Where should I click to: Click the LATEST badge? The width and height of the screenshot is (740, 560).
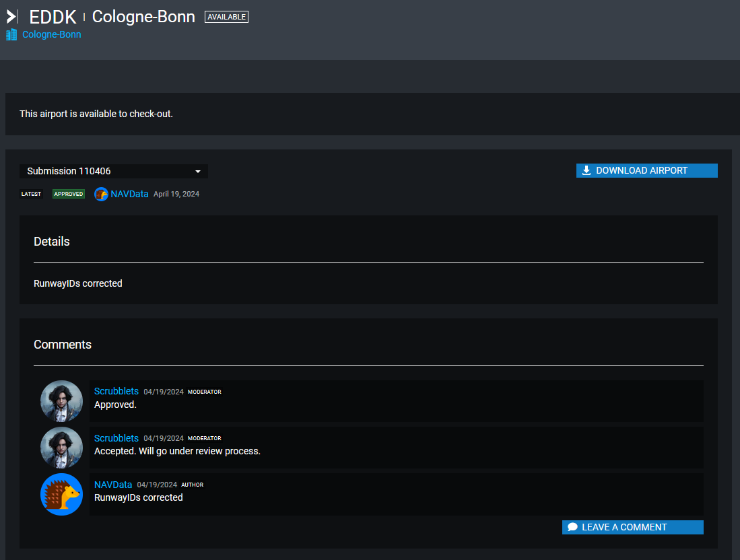point(31,194)
